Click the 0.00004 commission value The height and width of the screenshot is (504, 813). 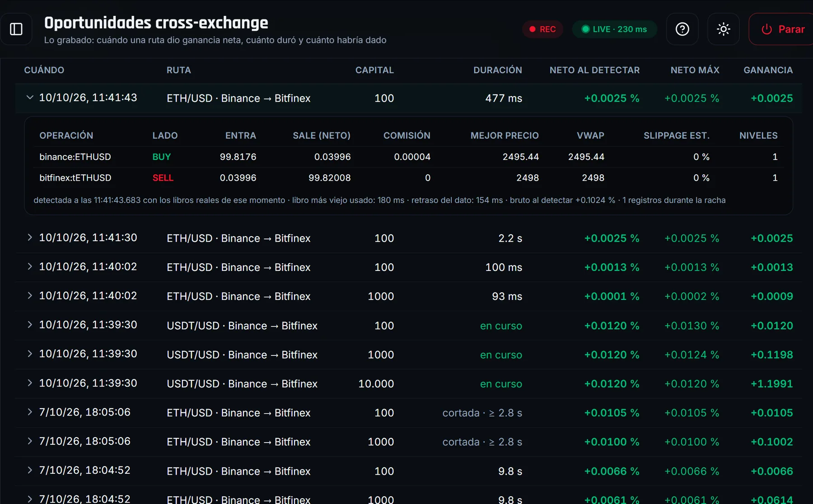[412, 157]
